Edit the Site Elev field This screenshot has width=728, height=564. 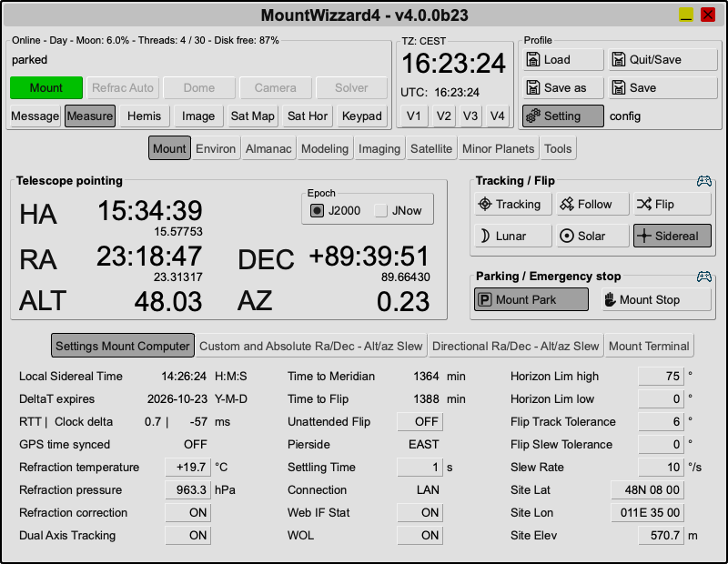[x=662, y=536]
